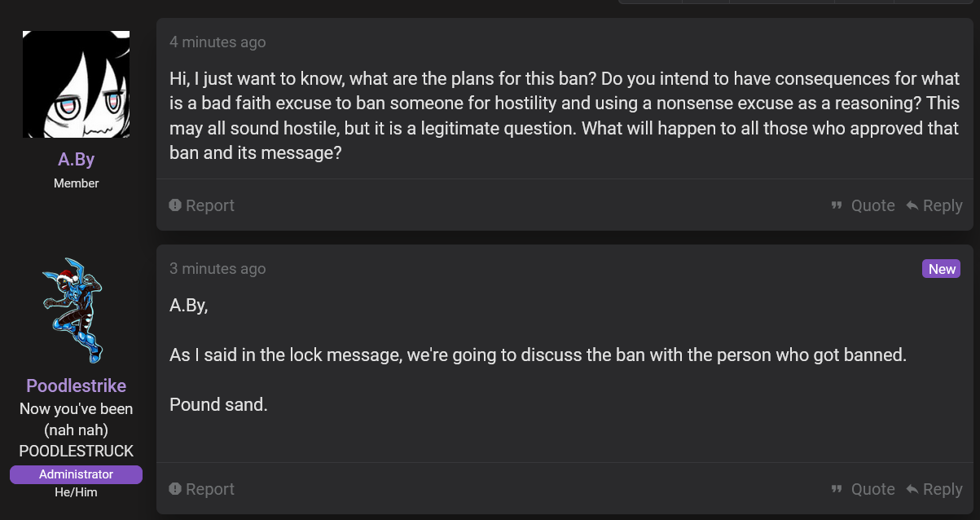The width and height of the screenshot is (980, 520).
Task: Open A.By's anime avatar image
Action: tap(76, 85)
